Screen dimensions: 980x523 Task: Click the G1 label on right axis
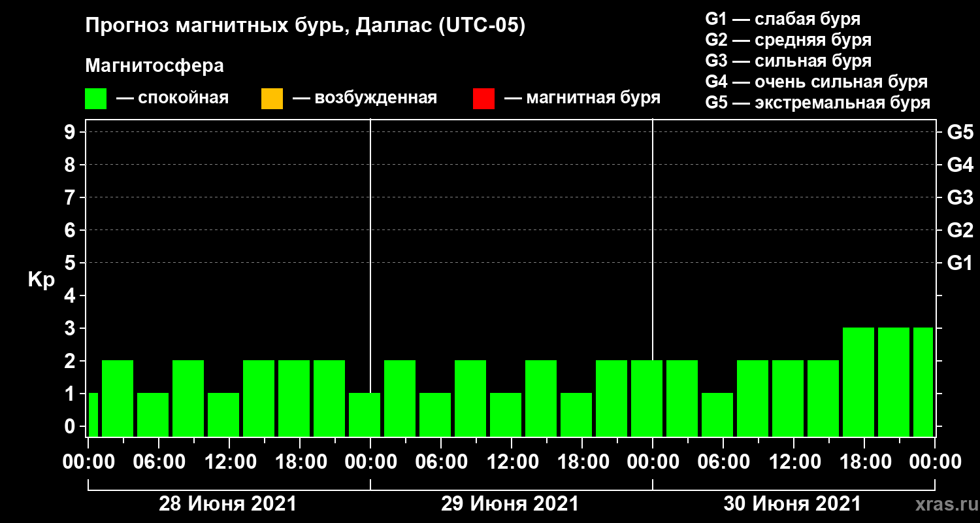point(960,263)
